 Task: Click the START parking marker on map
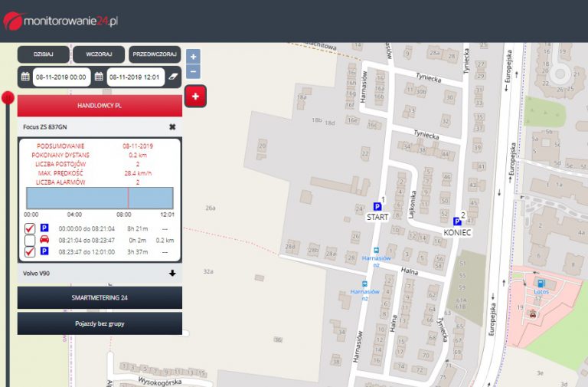click(x=377, y=206)
